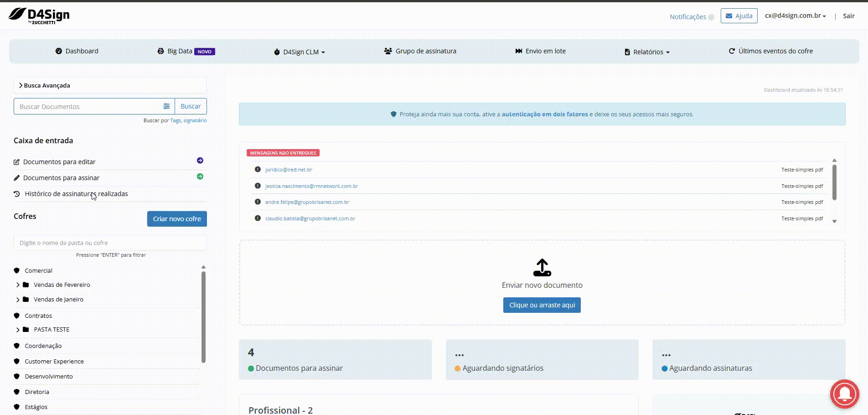Click the upload icon above Enviar novo documento

pos(542,268)
